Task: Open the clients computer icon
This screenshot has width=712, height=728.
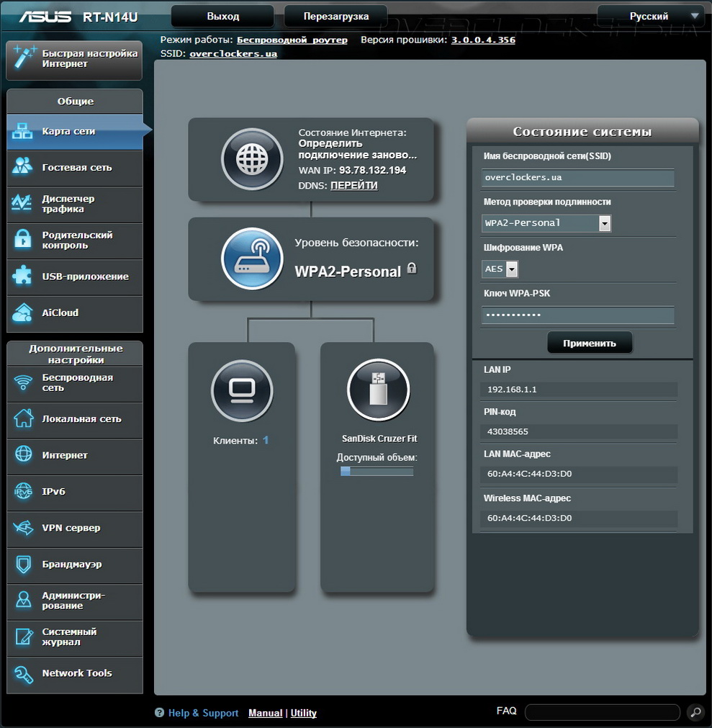Action: coord(242,391)
